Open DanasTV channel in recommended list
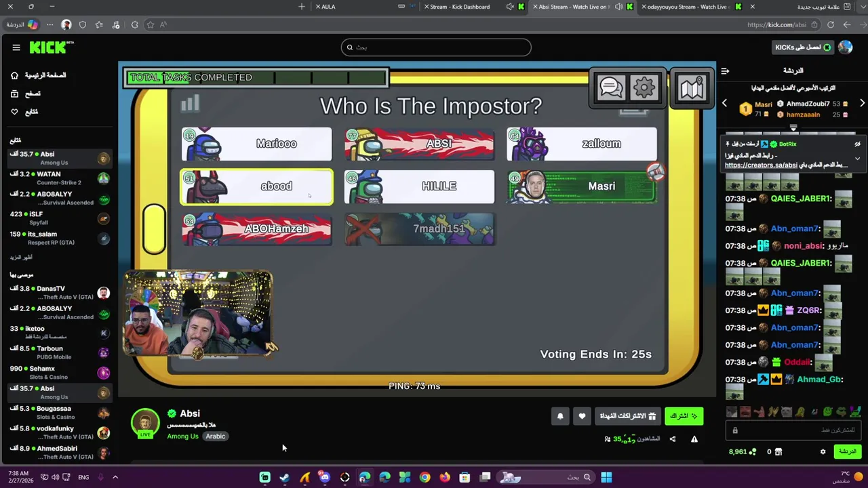The width and height of the screenshot is (868, 488). [59, 293]
